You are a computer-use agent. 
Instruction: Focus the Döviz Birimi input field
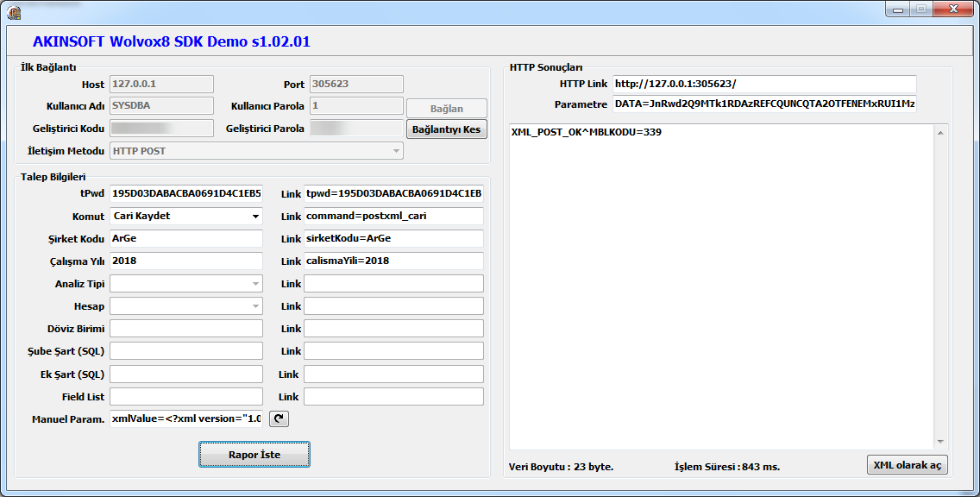point(186,329)
